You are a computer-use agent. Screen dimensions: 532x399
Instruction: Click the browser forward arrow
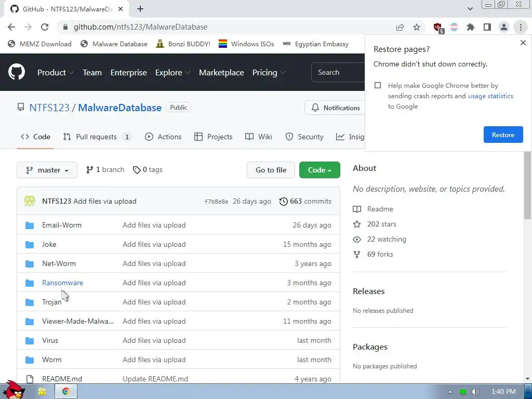[x=28, y=27]
